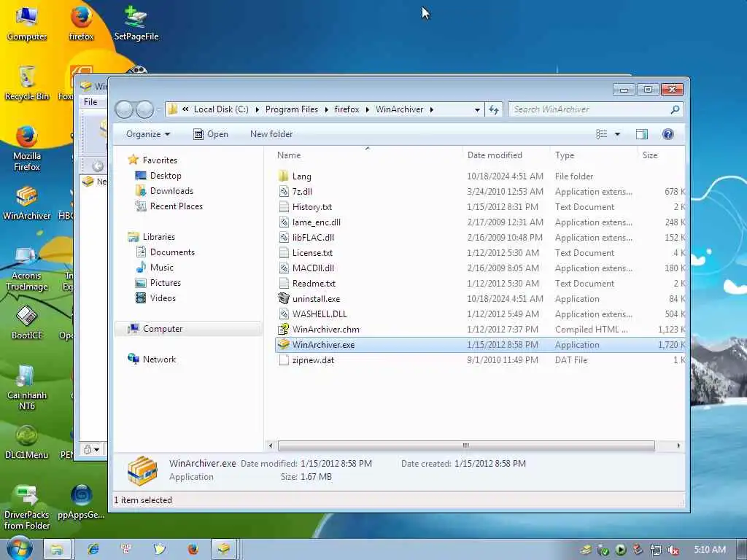Click the New folder button
The height and width of the screenshot is (560, 747).
(x=271, y=134)
